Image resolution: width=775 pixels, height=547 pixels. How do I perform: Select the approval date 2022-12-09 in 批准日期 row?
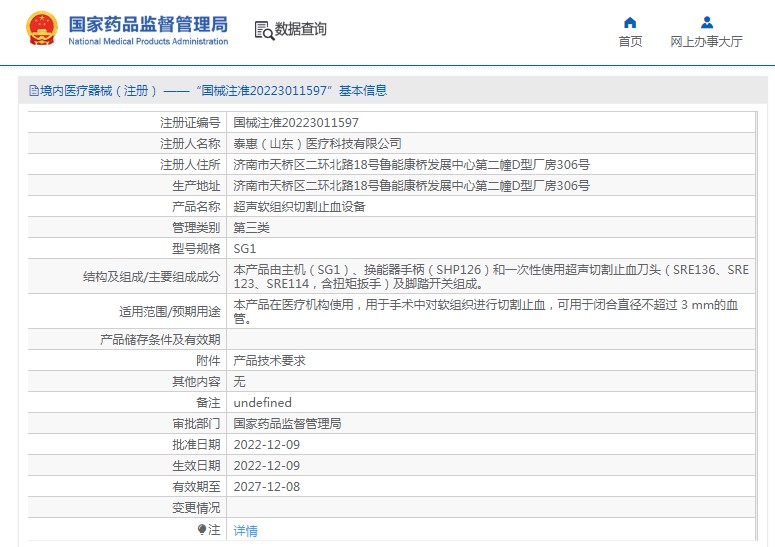[x=266, y=445]
